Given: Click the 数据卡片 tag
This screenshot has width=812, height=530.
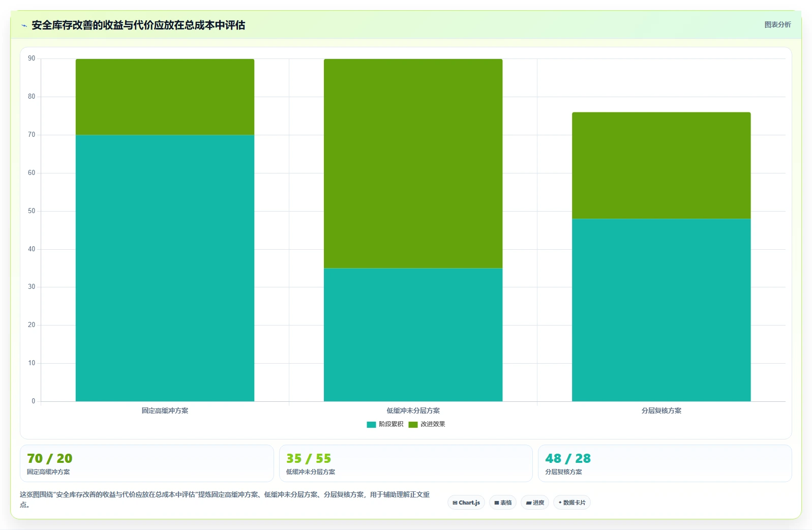Looking at the screenshot, I should 572,503.
